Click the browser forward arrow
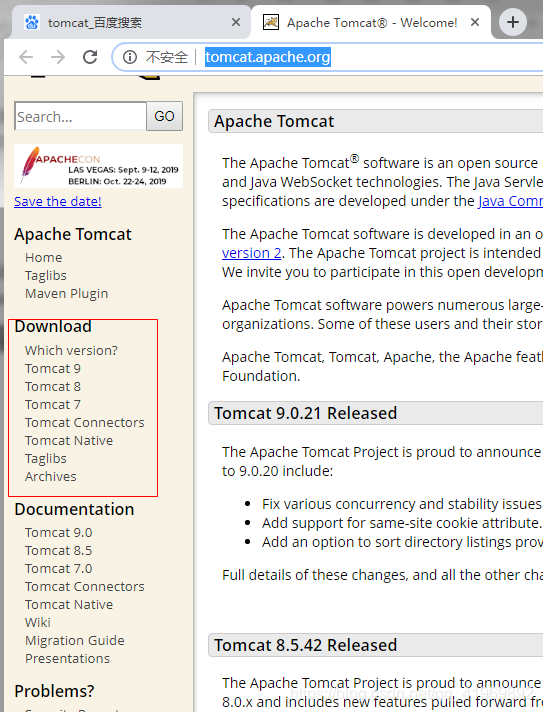The image size is (543, 712). [58, 57]
